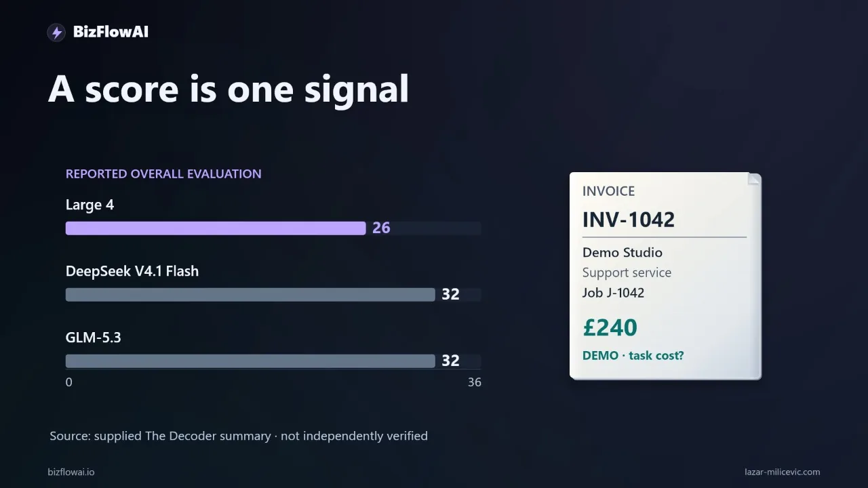Viewport: 868px width, 488px height.
Task: Click the 'A score is one signal' title
Action: (229, 89)
